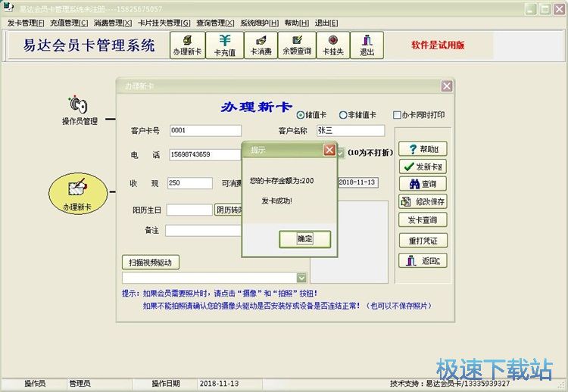Click the 卡挂失 toolbar icon
The width and height of the screenshot is (568, 392).
[332, 45]
